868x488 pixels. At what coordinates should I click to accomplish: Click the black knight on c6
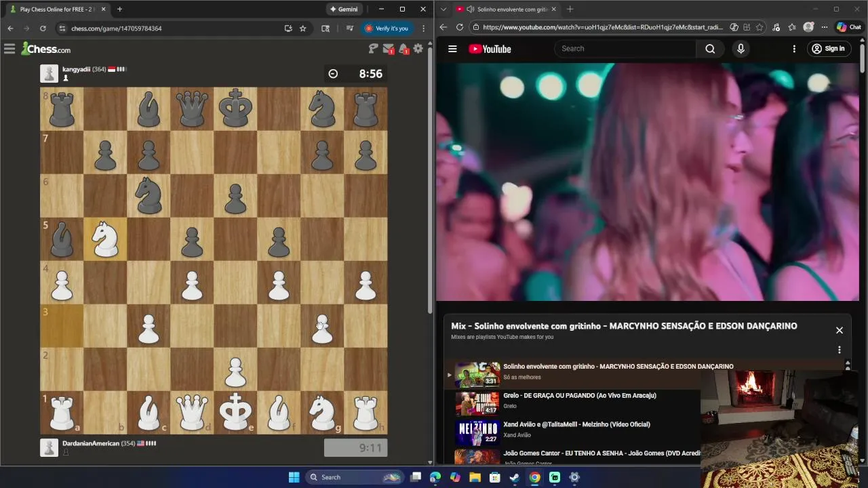[x=149, y=196]
